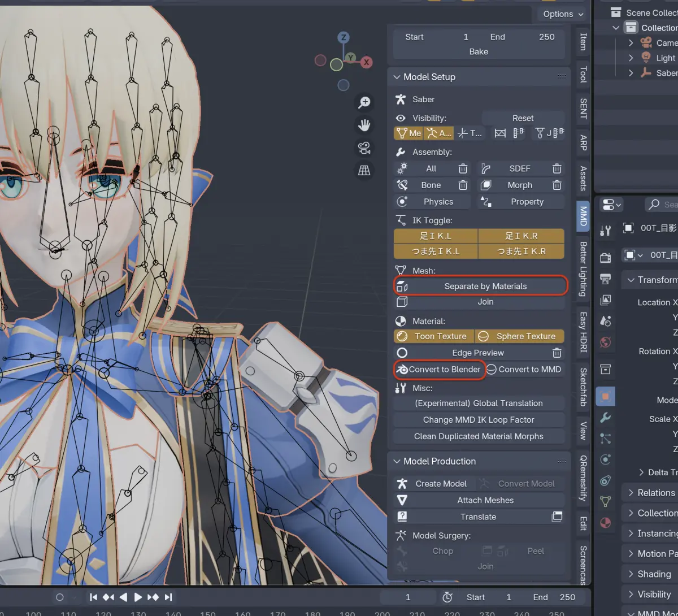Expand the Visibility properties section
Screen dimensions: 678x616
pyautogui.click(x=631, y=595)
